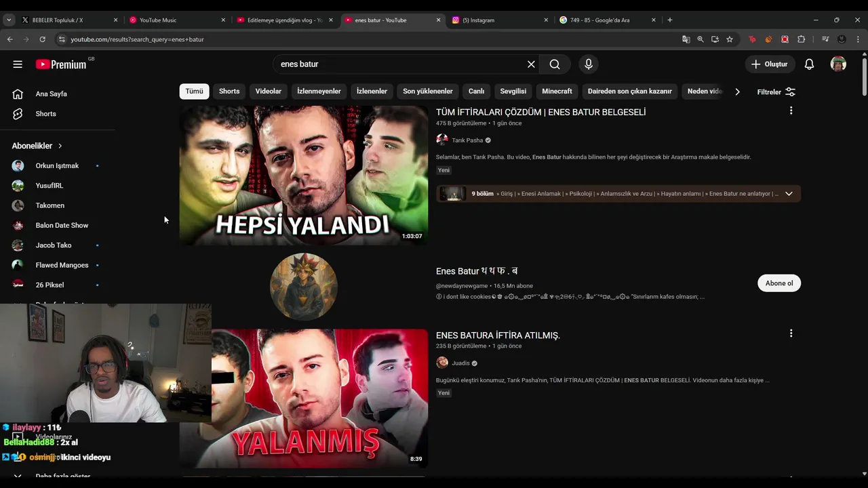Select the Minecraft filter chip
The width and height of the screenshot is (868, 488).
click(557, 91)
